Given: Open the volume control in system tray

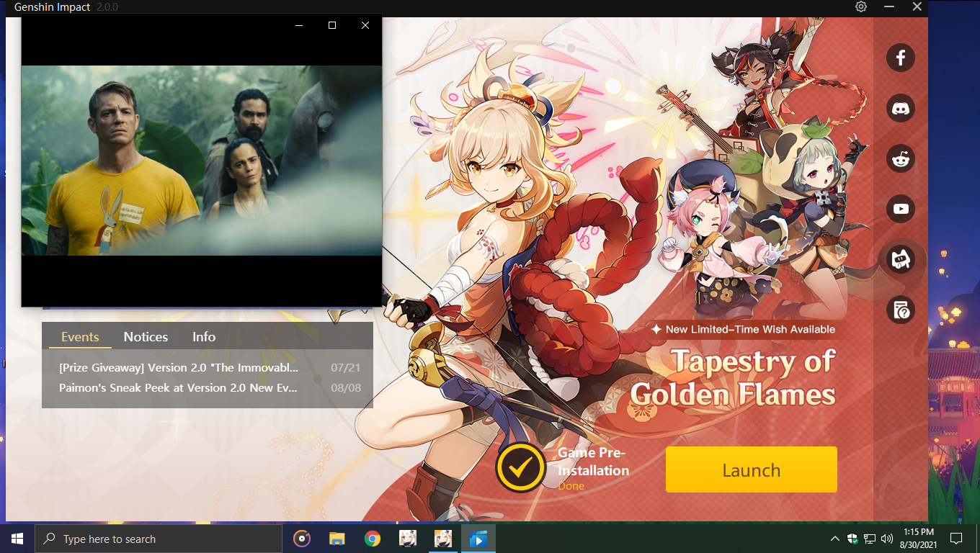Looking at the screenshot, I should click(x=886, y=539).
